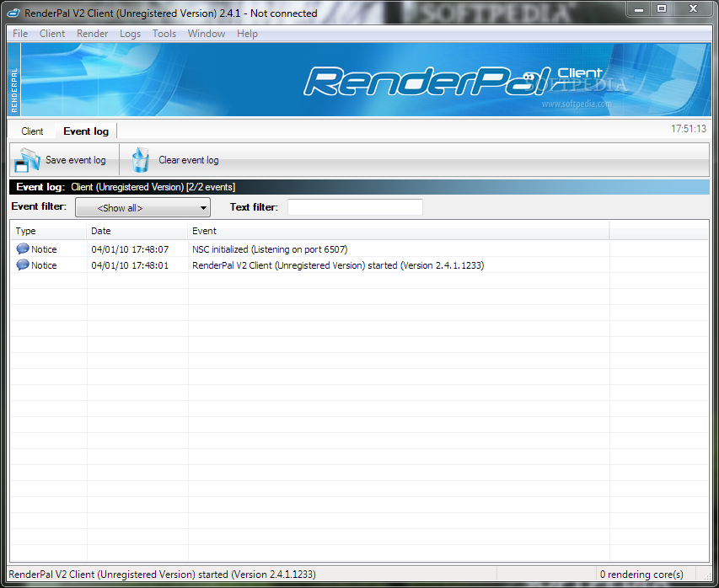Click the RenderPal app icon in title bar
The image size is (719, 588).
pyautogui.click(x=13, y=13)
